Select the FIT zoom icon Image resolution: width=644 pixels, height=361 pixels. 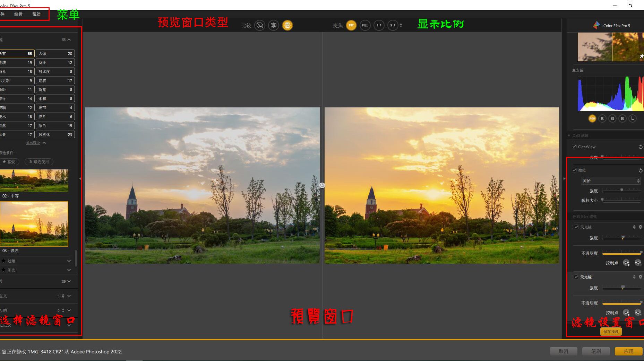tap(351, 25)
